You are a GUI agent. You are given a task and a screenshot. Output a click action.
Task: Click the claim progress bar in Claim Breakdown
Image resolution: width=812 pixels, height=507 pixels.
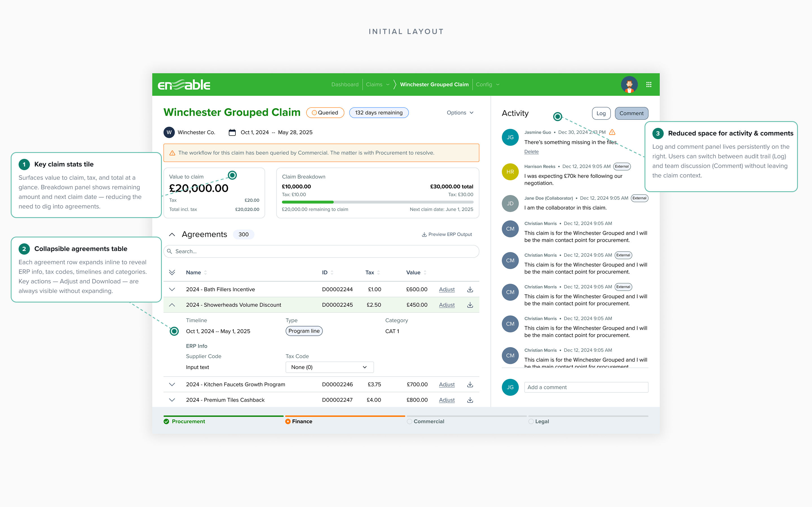378,202
